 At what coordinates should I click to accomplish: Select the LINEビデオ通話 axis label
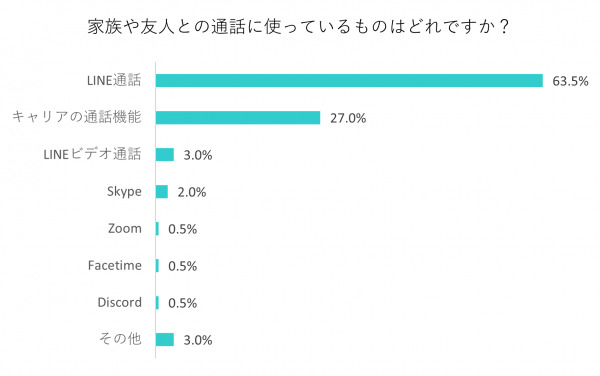(x=92, y=154)
